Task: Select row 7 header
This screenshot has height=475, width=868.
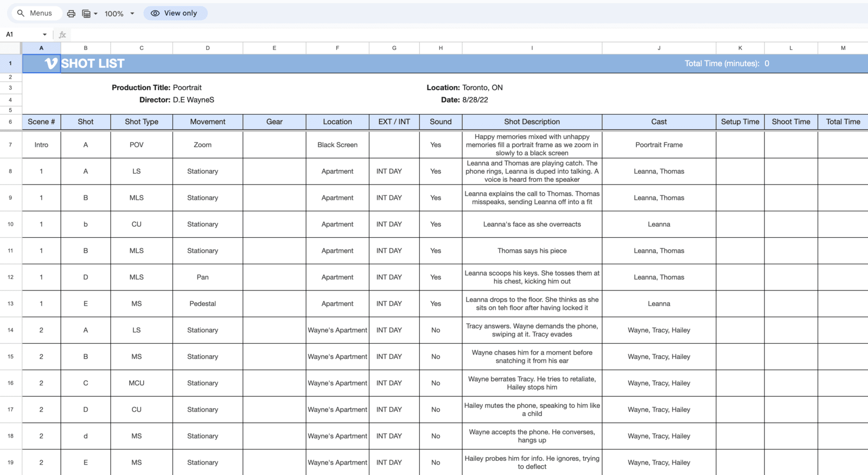Action: click(x=10, y=145)
